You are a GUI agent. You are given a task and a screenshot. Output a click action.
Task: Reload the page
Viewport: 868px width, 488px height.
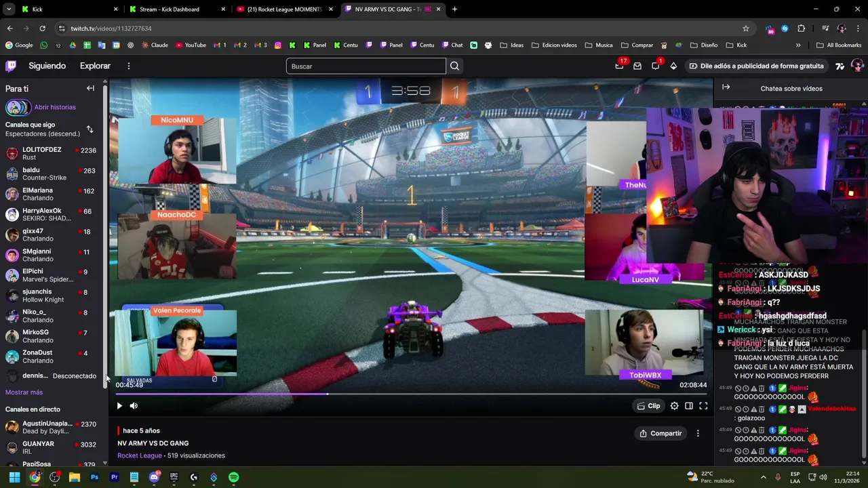tap(42, 28)
